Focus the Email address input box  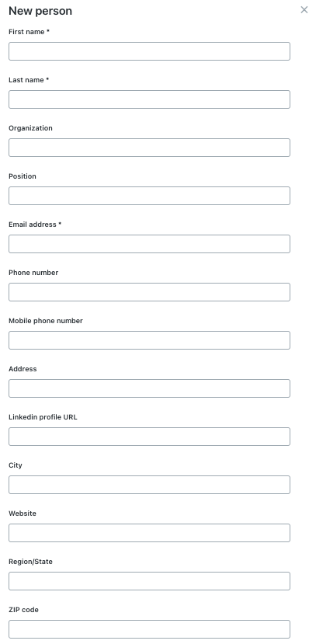pos(149,244)
